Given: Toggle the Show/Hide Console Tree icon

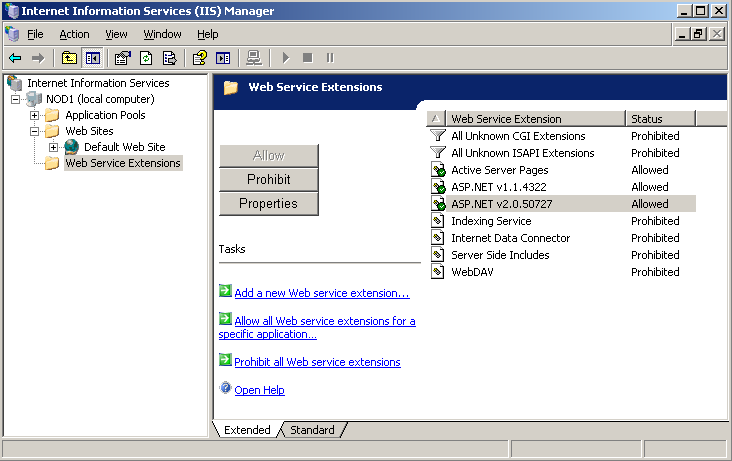Looking at the screenshot, I should point(92,58).
